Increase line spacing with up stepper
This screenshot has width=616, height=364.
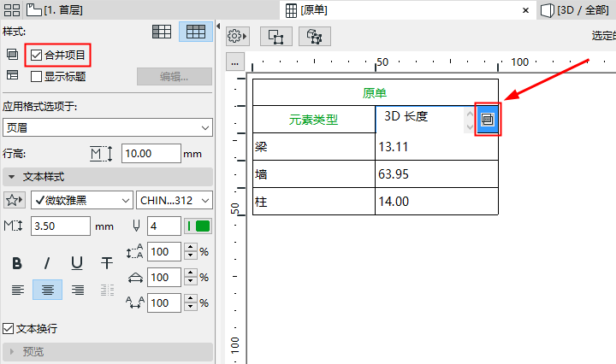pos(191,248)
